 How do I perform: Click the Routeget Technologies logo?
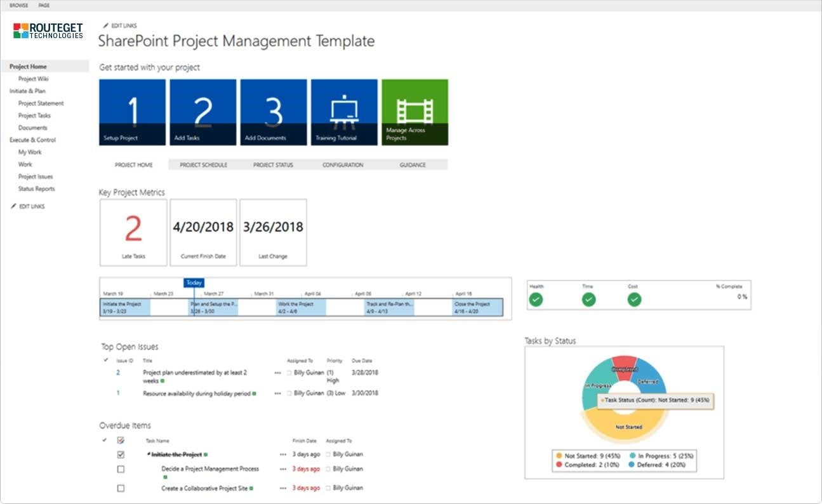pos(48,30)
